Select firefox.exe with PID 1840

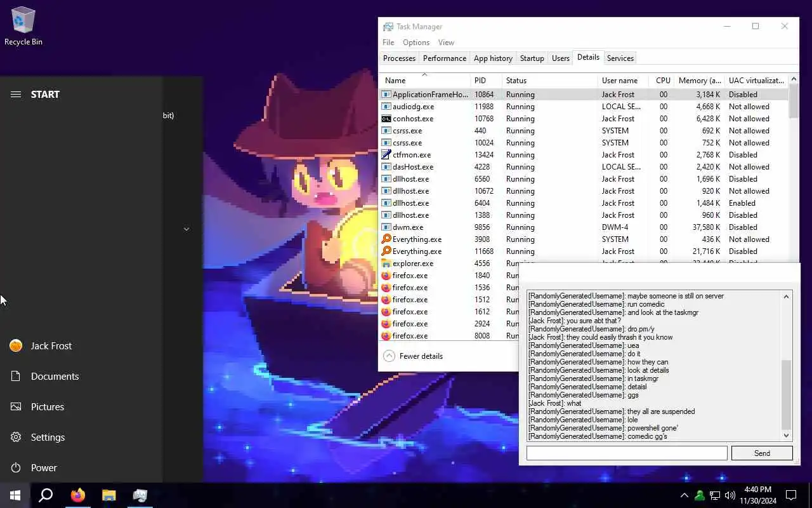click(449, 276)
